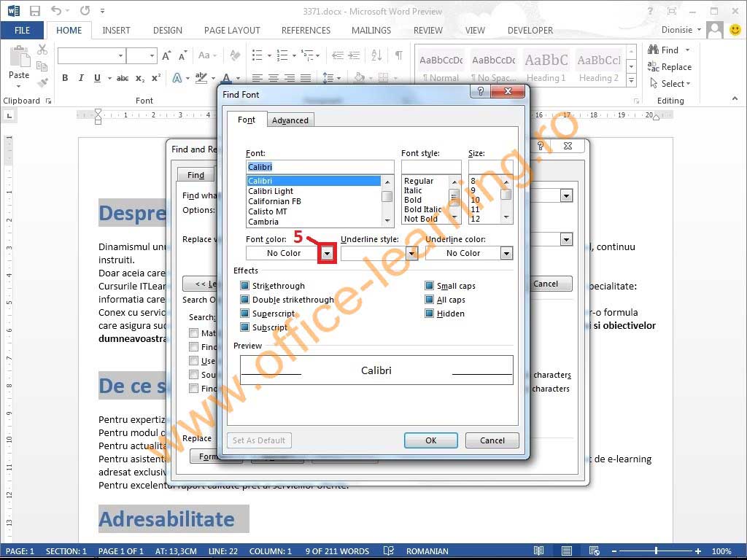Toggle the Hidden effect checkbox
The image size is (747, 560).
pyautogui.click(x=429, y=314)
